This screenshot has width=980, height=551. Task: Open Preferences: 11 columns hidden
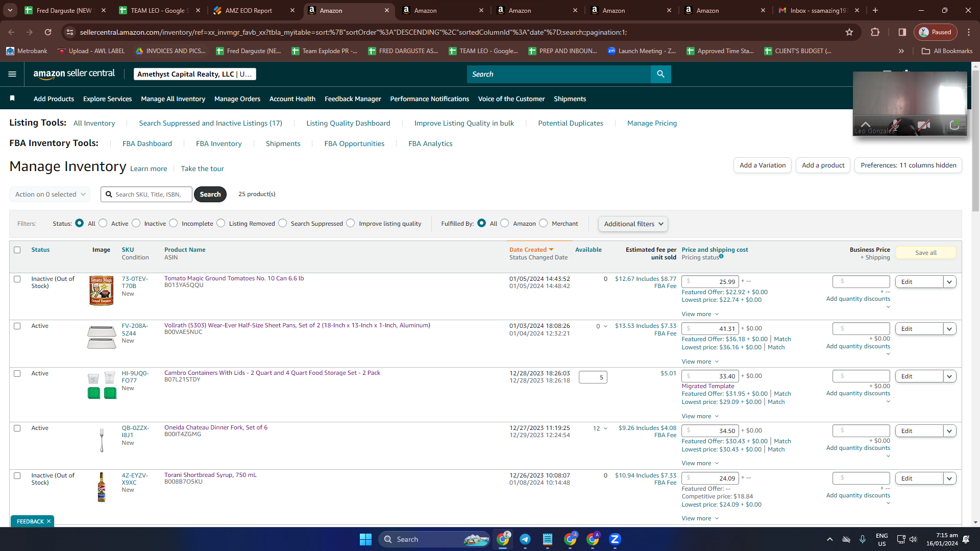(x=908, y=165)
